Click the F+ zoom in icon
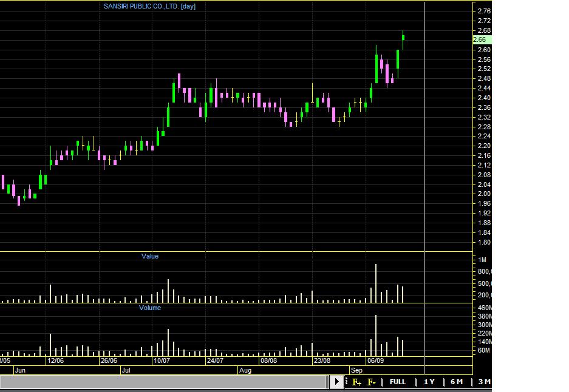Image resolution: width=569 pixels, height=392 pixels. coord(356,382)
